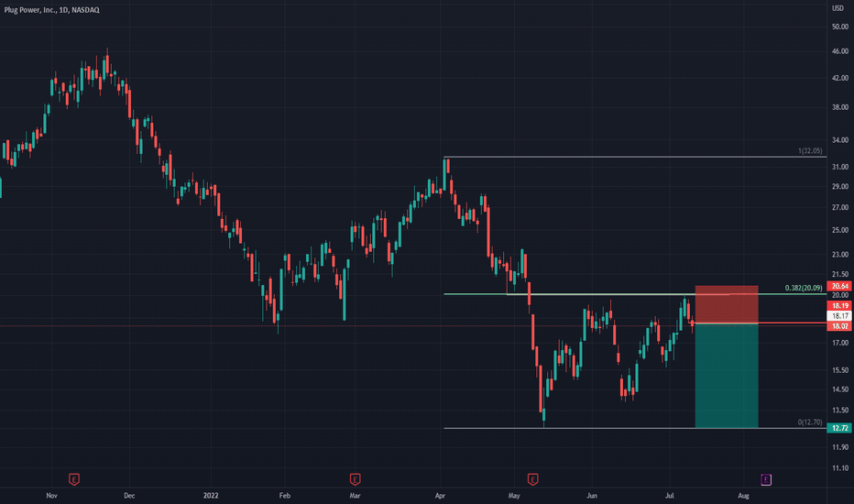Open the March earnings marker icon
Screen dimensions: 854x504
click(355, 479)
